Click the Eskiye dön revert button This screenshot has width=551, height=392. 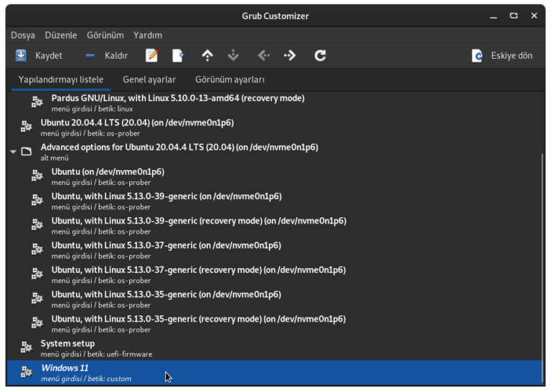[x=502, y=55]
